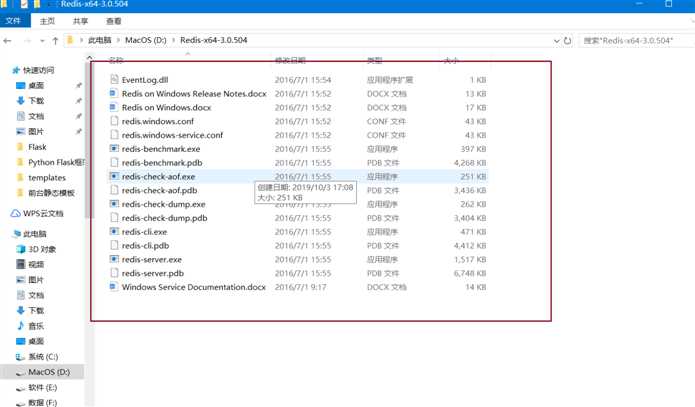Open 3D 对象 under This PC
The image size is (695, 407).
coord(42,249)
